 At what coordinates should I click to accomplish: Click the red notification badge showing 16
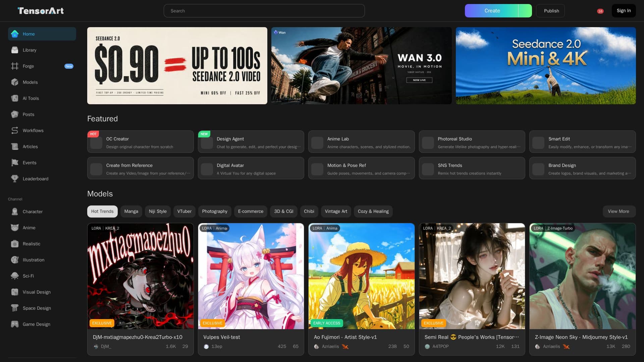coord(600,11)
